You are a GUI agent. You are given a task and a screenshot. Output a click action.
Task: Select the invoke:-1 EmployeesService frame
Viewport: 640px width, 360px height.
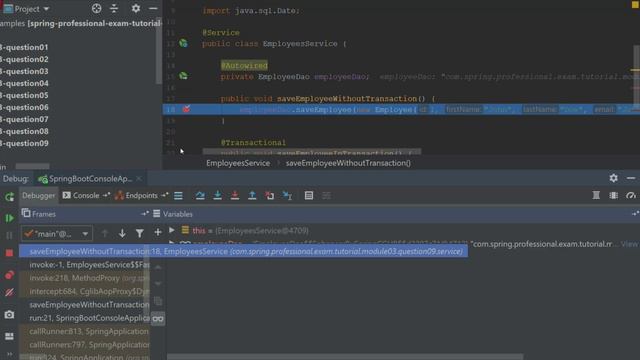(x=85, y=265)
